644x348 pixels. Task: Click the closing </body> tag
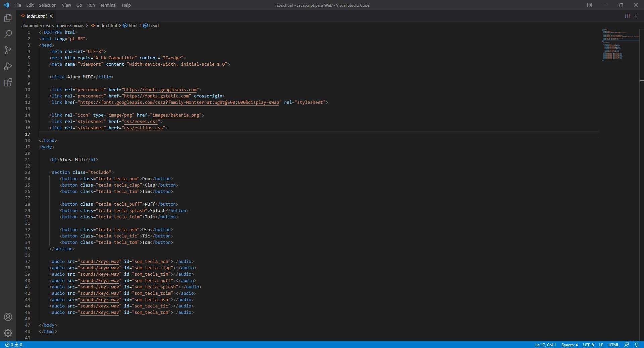click(48, 325)
